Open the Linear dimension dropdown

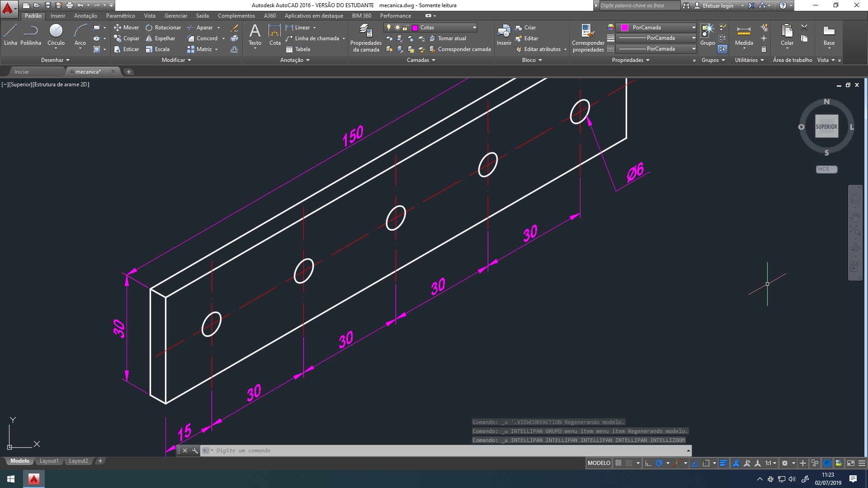coord(315,28)
